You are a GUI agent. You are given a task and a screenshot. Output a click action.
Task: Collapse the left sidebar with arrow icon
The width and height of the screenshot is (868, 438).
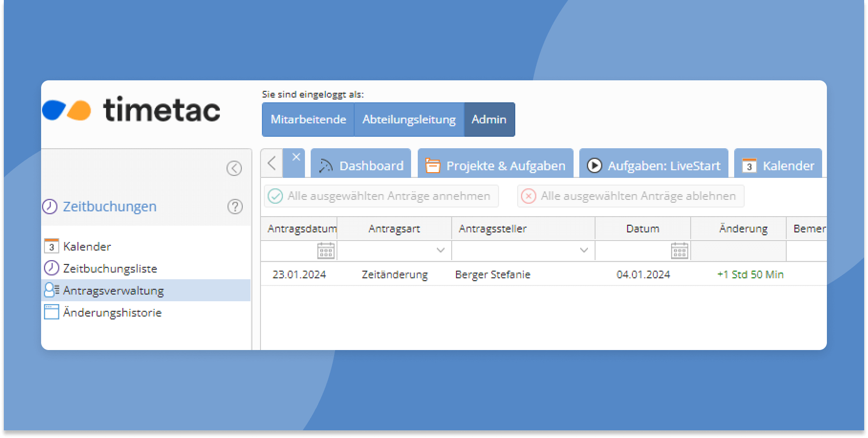click(x=234, y=168)
